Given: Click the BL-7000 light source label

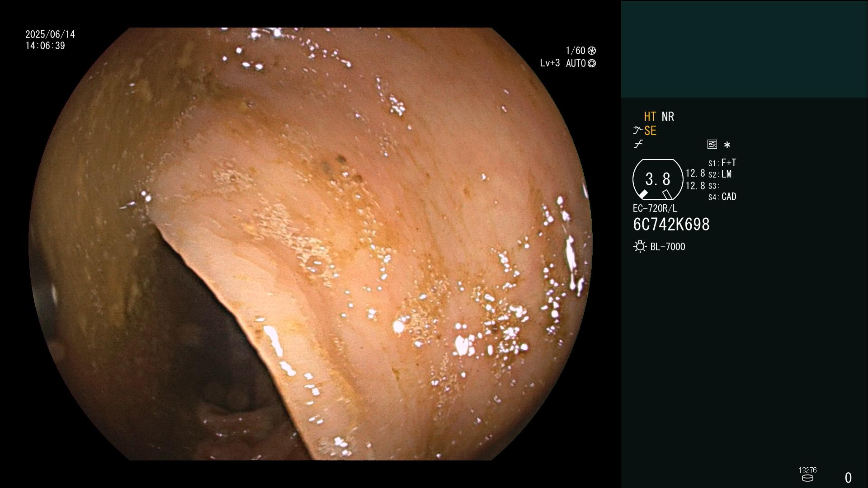Looking at the screenshot, I should (668, 247).
